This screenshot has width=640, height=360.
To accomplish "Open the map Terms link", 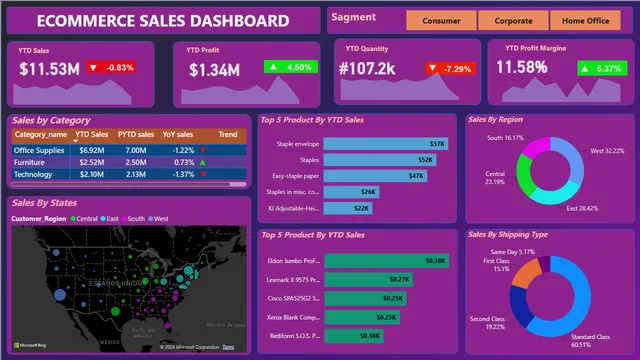I will (228, 347).
